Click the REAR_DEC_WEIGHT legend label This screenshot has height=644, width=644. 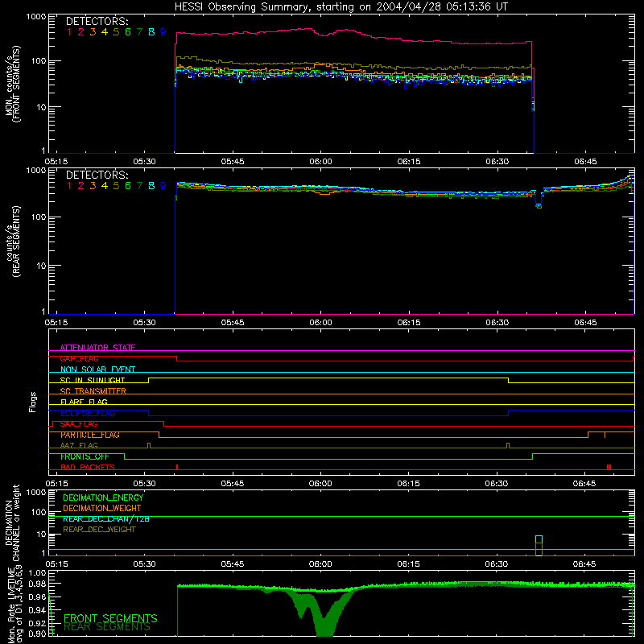(x=99, y=530)
